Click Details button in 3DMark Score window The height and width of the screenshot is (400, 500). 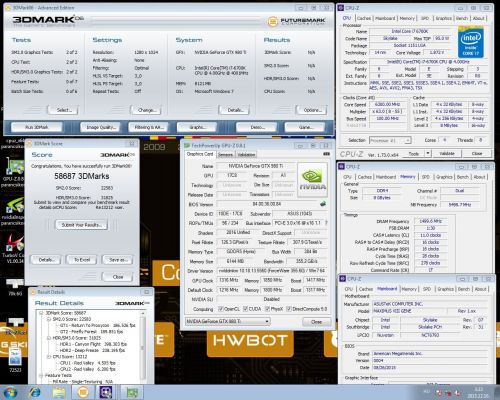coord(46,260)
